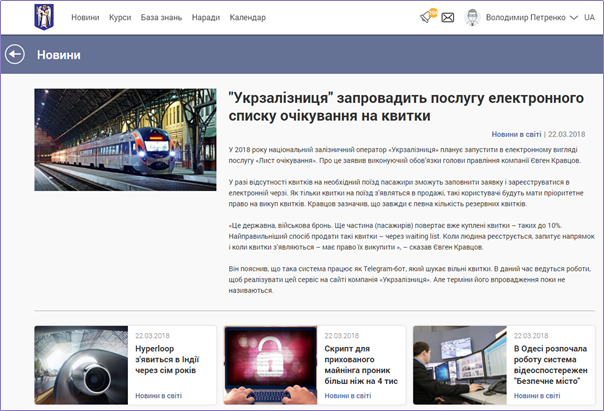Screen dimensions: 604x411
Task: Open the mail envelope icon
Action: 448,18
